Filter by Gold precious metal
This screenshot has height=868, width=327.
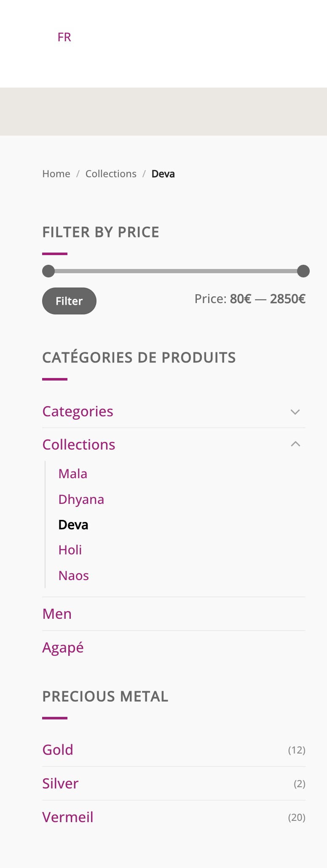[x=58, y=750]
